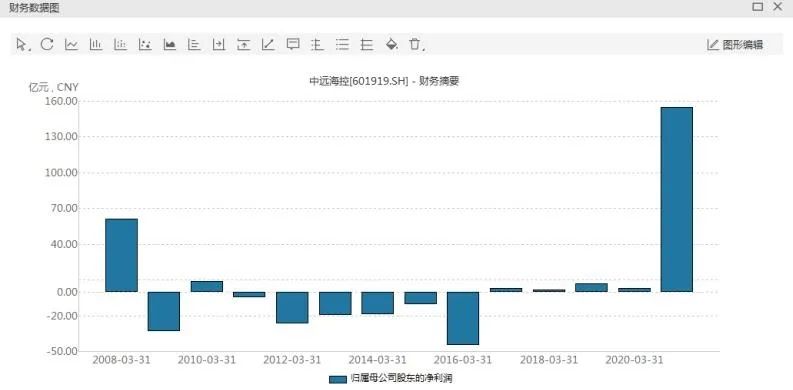Click the y-axis label -20.00

(x=61, y=316)
